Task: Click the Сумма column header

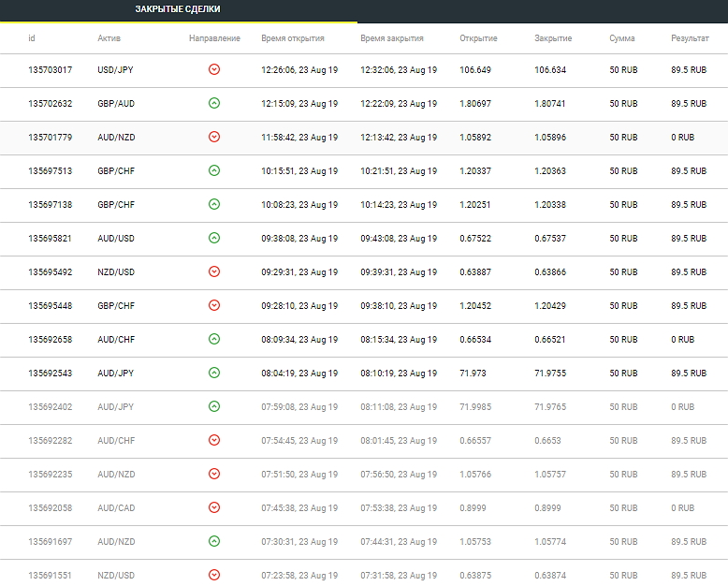Action: pos(622,38)
